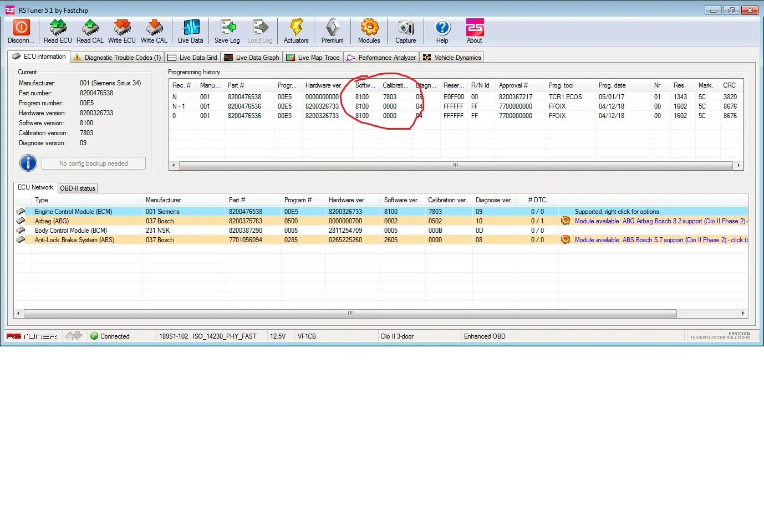This screenshot has width=764, height=532.
Task: Click the ECU Network horizontal scrollbar thumb
Action: point(350,313)
